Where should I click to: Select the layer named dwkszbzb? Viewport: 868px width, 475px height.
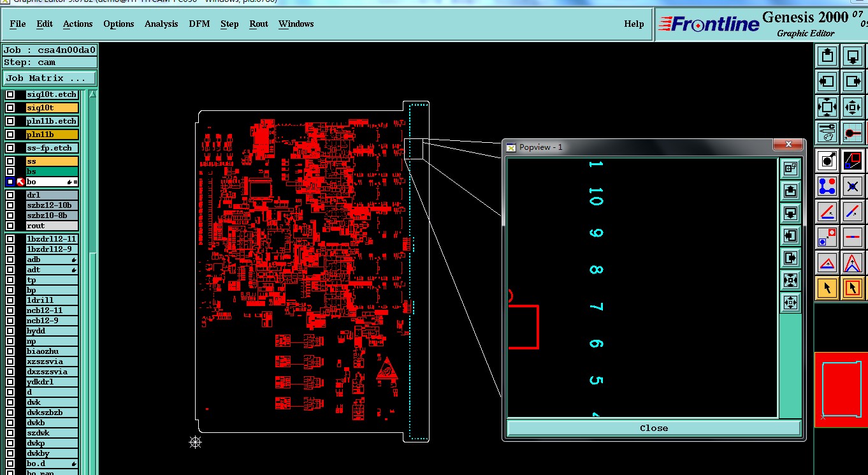pos(52,413)
